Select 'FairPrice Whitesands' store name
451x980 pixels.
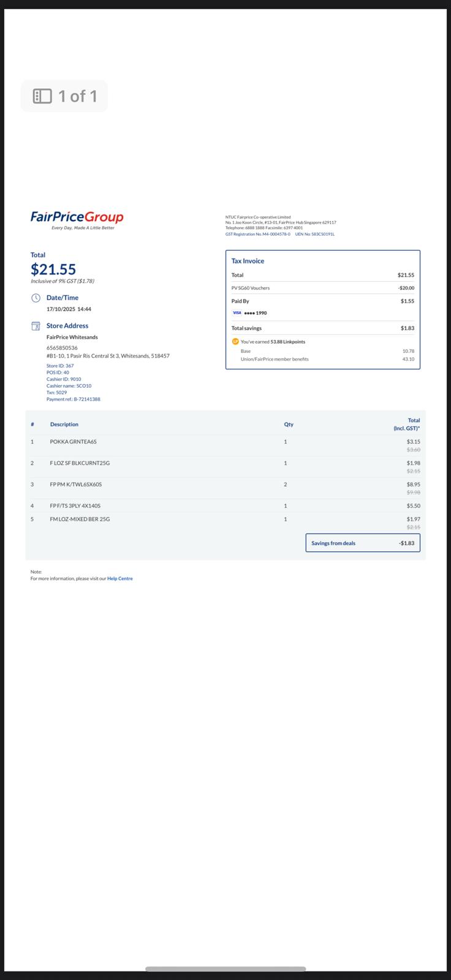[x=72, y=337]
